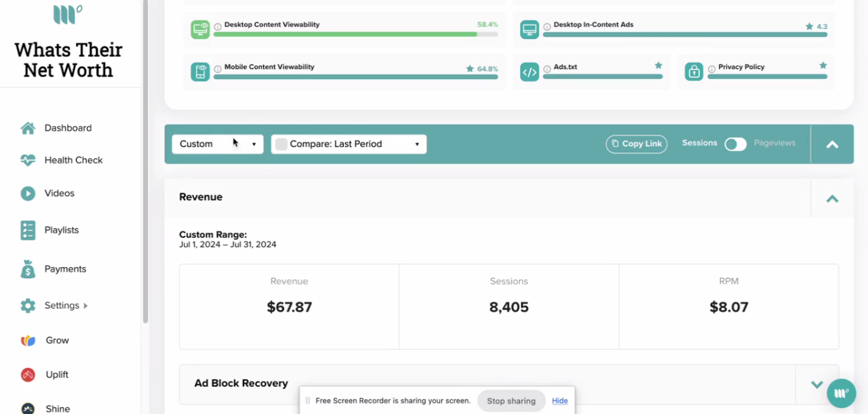The image size is (868, 414).
Task: Select the Pageviews label
Action: pos(775,143)
